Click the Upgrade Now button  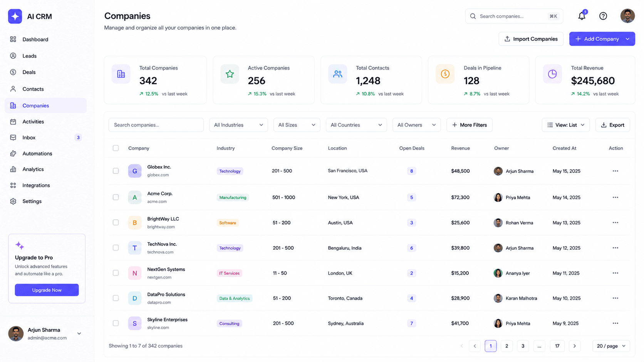coord(47,290)
